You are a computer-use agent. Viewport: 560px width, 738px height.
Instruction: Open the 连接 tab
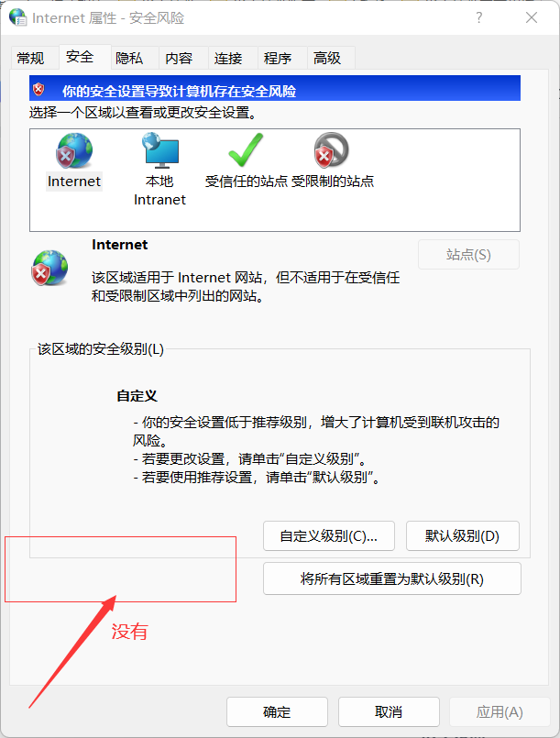click(x=228, y=58)
